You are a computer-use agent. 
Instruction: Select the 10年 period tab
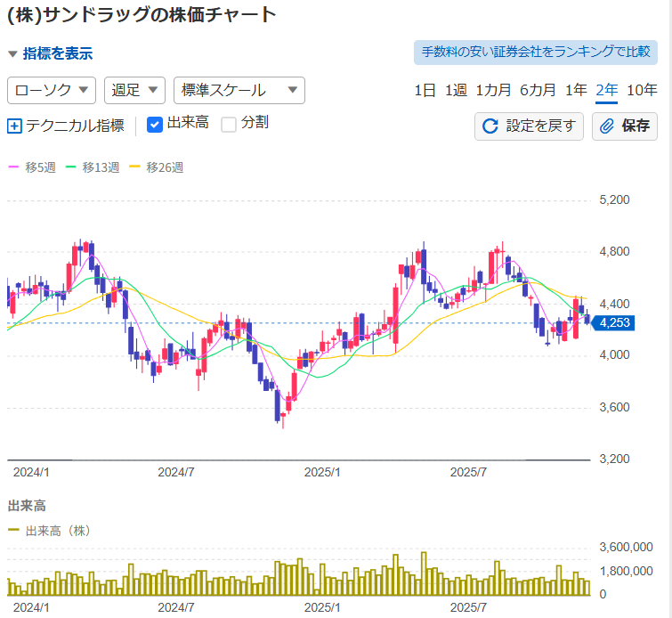(642, 90)
